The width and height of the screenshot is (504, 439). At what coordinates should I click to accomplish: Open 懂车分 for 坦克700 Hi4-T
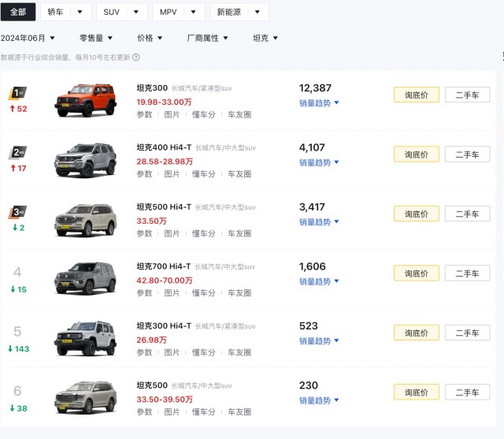point(203,293)
